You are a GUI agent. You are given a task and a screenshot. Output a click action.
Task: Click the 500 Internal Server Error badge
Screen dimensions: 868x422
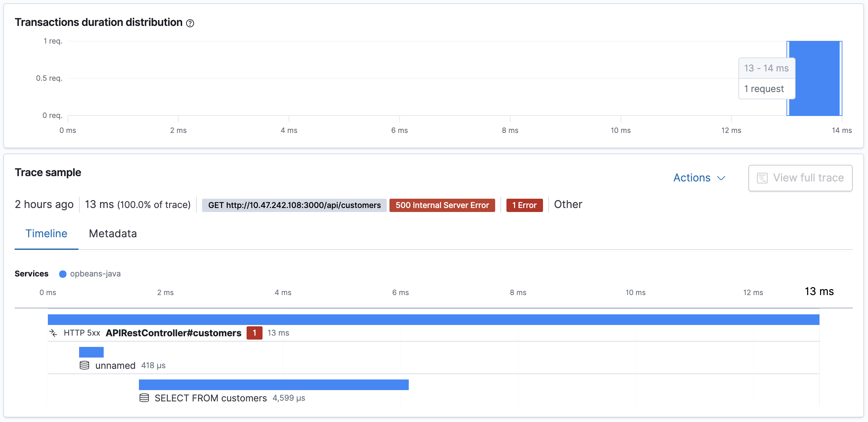442,205
